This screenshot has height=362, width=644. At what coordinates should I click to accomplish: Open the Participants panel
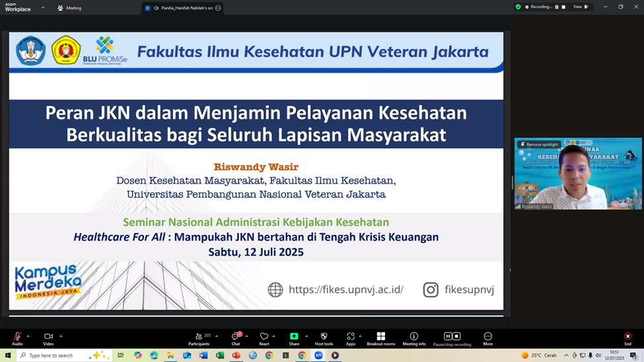(199, 338)
